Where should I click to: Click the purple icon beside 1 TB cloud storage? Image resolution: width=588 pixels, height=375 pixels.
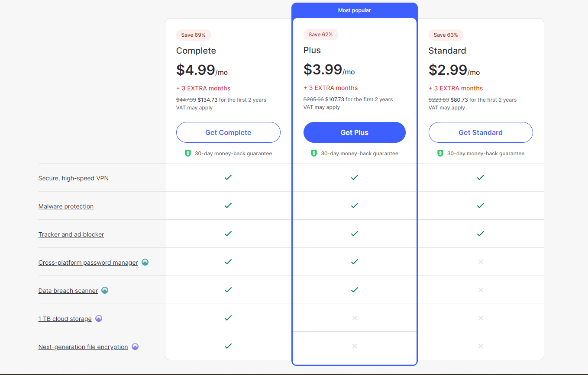coord(99,318)
